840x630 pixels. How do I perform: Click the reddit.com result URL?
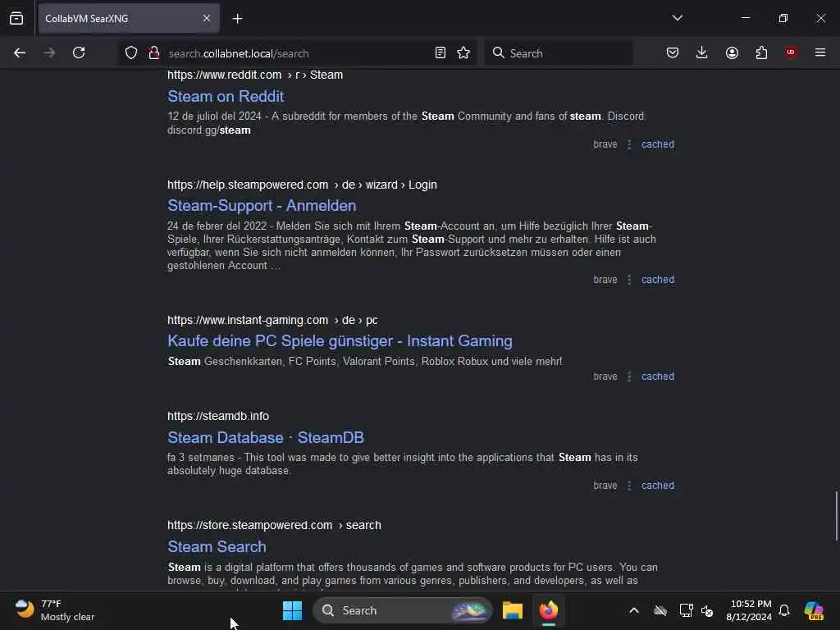point(255,75)
